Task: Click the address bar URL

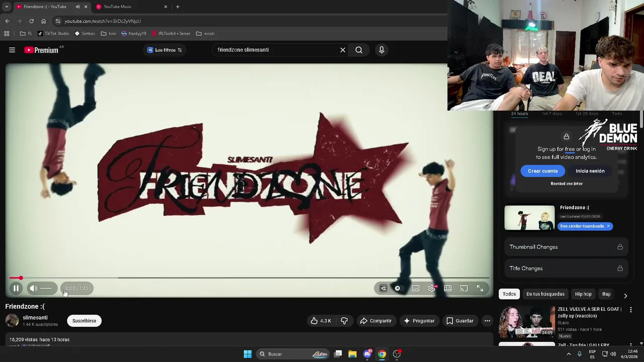Action: coord(103,21)
